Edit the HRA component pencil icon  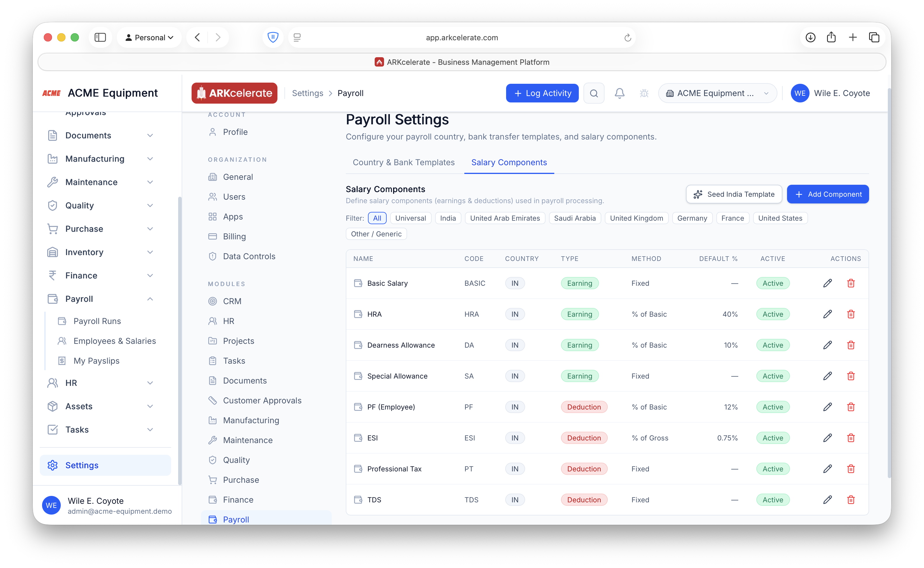827,314
